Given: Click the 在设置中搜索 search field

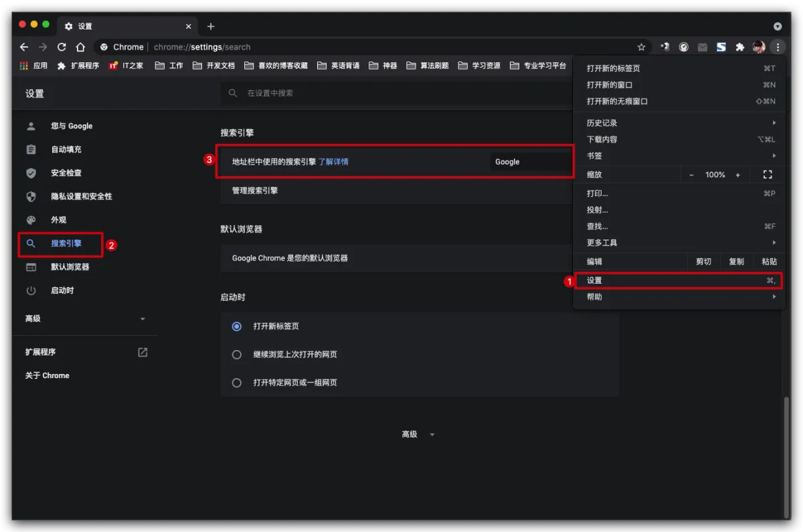Looking at the screenshot, I should [401, 93].
